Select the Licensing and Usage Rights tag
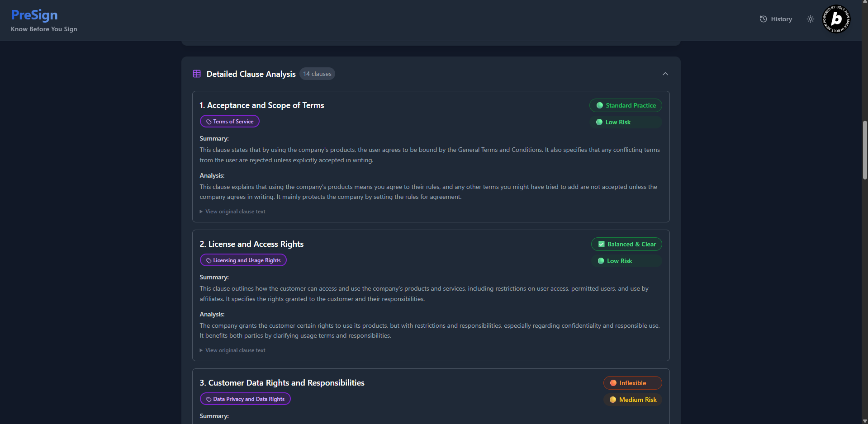 coord(243,260)
